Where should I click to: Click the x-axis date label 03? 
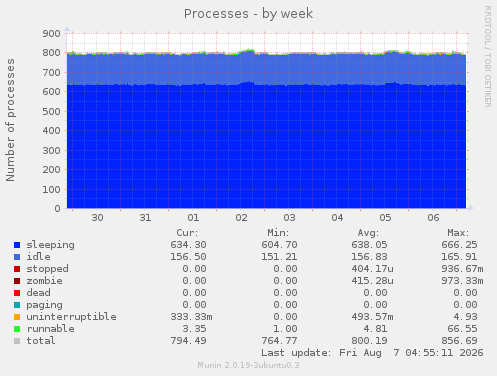point(289,218)
